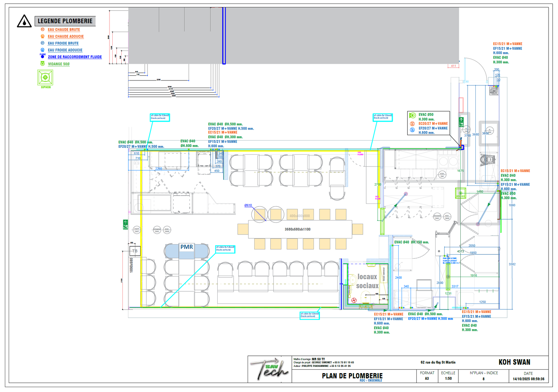Click the blue Zone de Raccordement Fluide dot
This screenshot has height=392, width=558.
coord(43,56)
